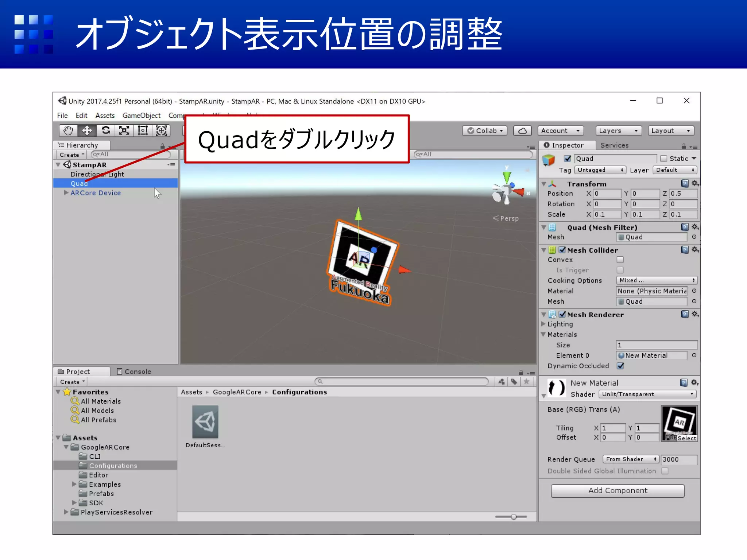Image resolution: width=747 pixels, height=560 pixels.
Task: Select the Move tool in toolbar
Action: click(87, 131)
